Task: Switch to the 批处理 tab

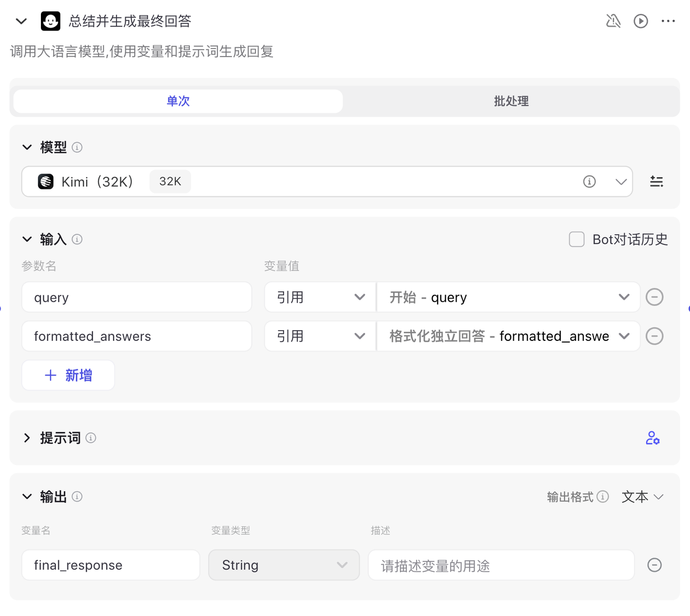Action: tap(511, 101)
